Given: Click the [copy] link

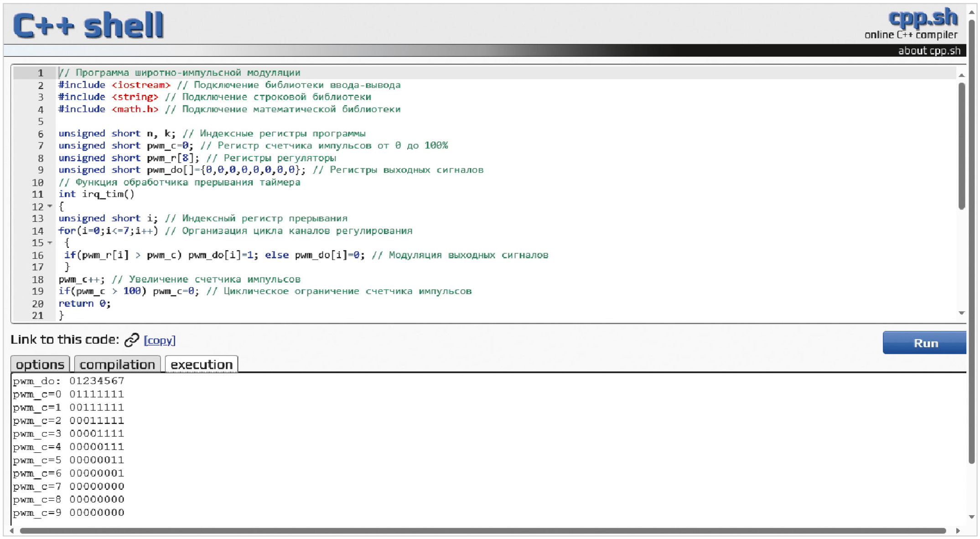Looking at the screenshot, I should pos(160,340).
